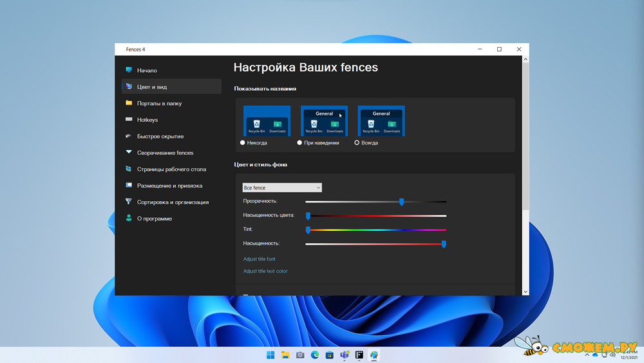Click the Fences app taskbar icon
This screenshot has width=644, height=363.
tap(359, 355)
